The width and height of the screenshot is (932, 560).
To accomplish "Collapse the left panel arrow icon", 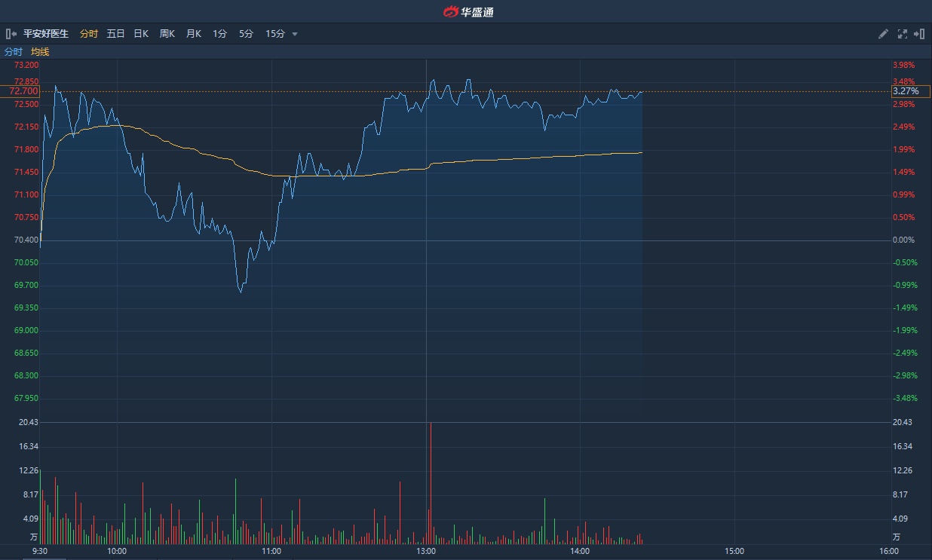I will pyautogui.click(x=11, y=34).
